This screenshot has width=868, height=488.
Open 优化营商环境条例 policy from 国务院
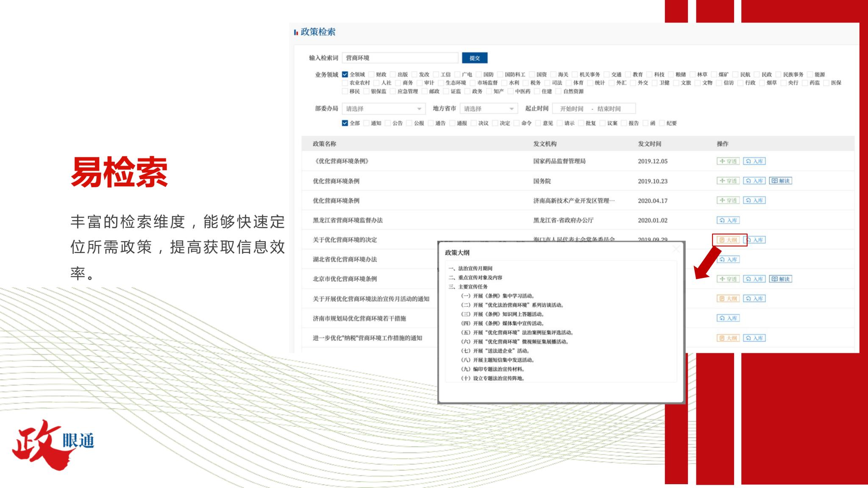[336, 181]
